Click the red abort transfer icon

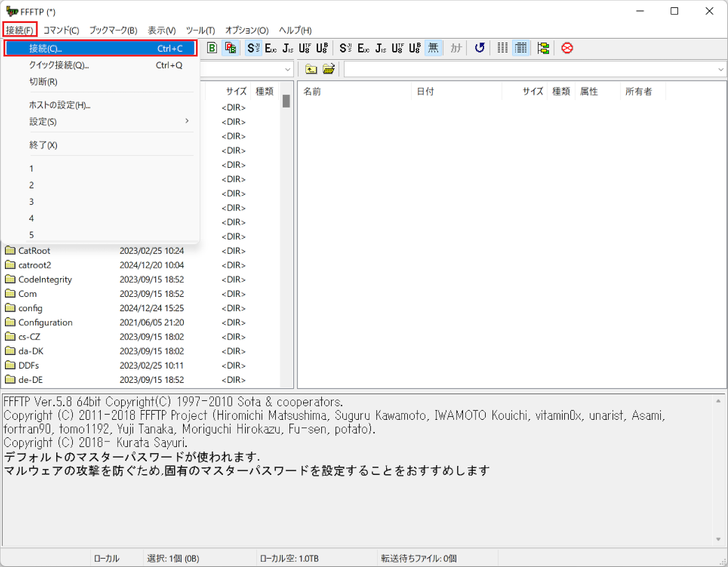[x=567, y=48]
